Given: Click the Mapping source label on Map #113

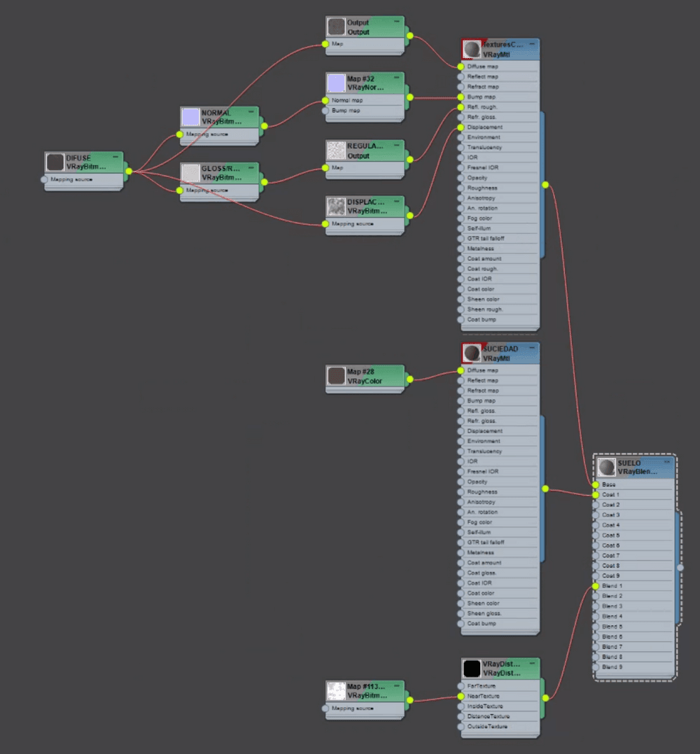Looking at the screenshot, I should click(352, 708).
